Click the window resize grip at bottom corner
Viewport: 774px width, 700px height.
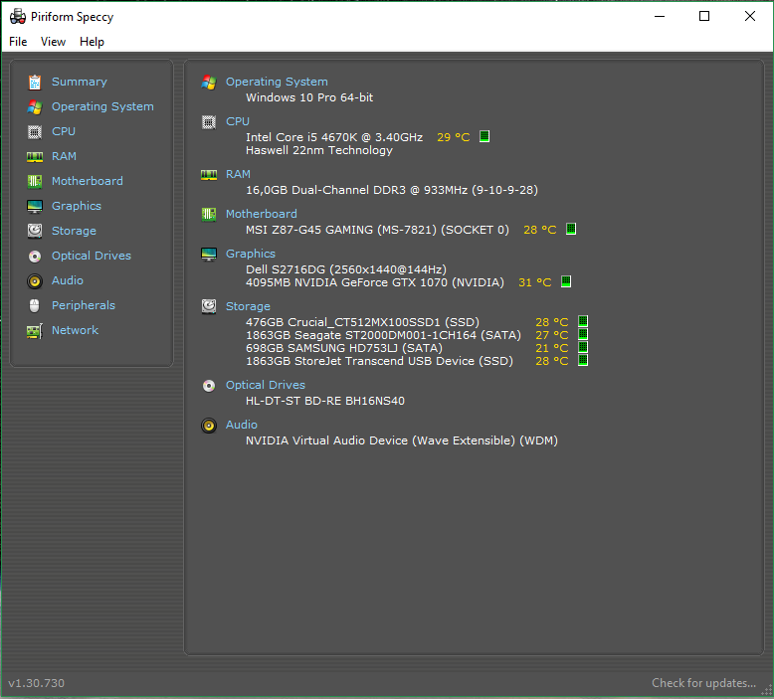767,692
